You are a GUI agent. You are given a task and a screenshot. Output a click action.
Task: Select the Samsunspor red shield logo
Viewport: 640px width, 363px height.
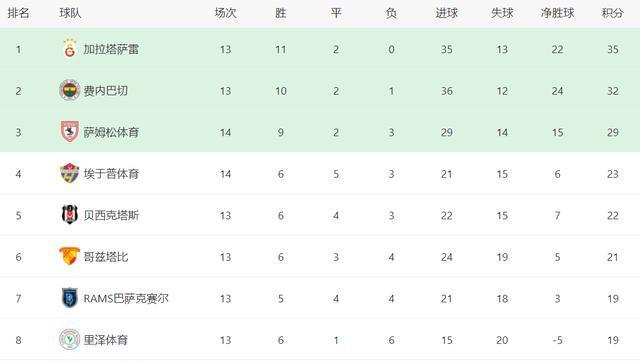tap(70, 131)
